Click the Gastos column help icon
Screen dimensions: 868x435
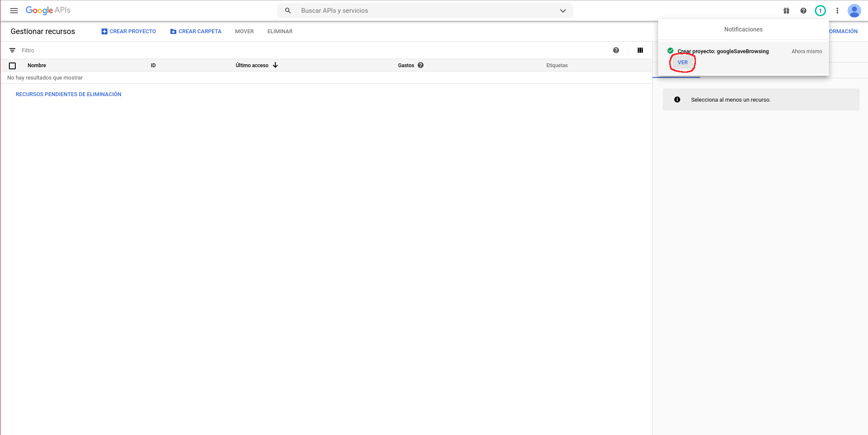421,65
